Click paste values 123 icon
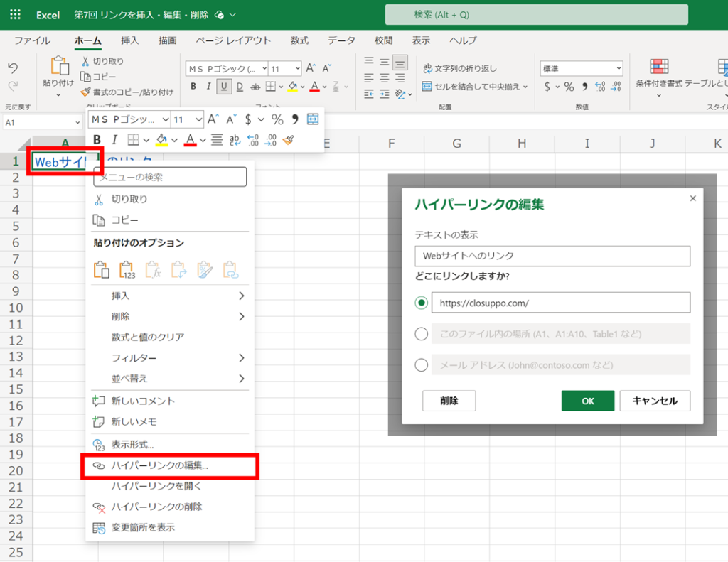This screenshot has height=562, width=728. point(127,269)
